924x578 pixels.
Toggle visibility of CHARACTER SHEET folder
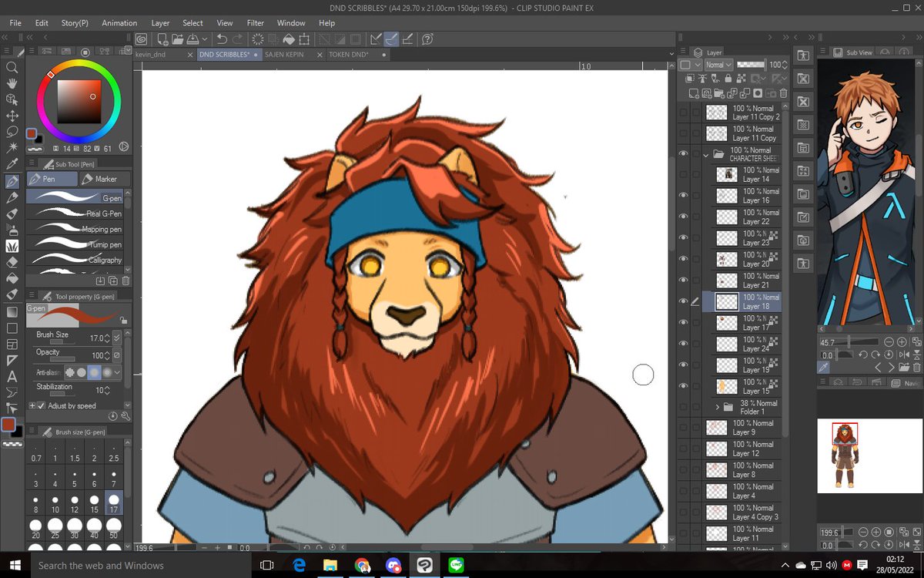tap(683, 153)
